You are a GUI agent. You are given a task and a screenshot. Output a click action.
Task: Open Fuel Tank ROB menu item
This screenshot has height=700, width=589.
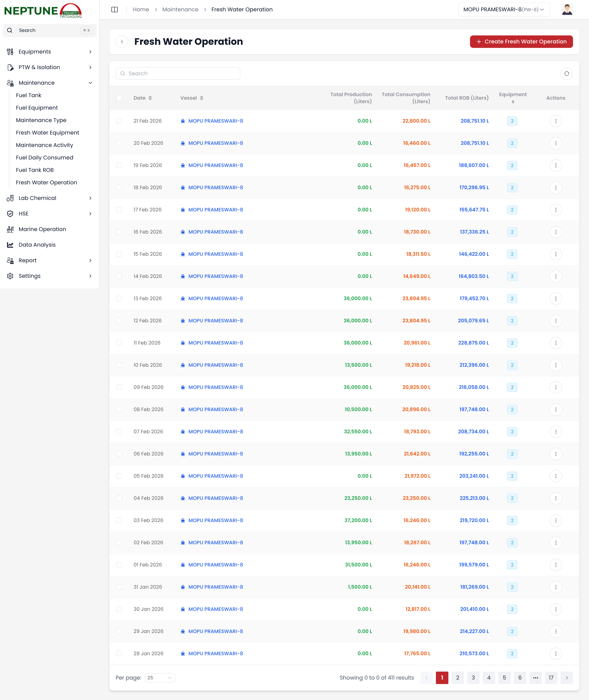[35, 170]
